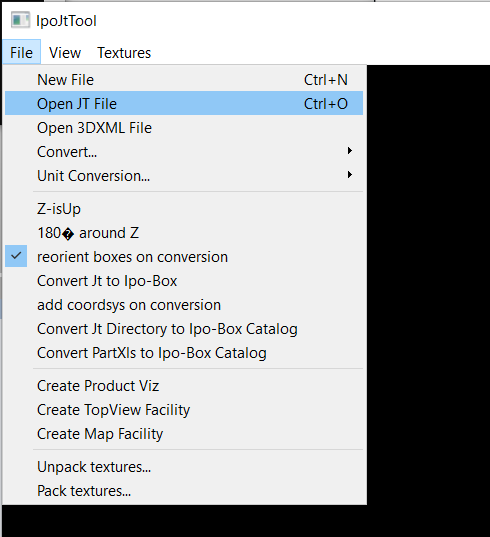Select Open 3DXML File
Viewport: 490px width, 537px height.
[x=184, y=127]
